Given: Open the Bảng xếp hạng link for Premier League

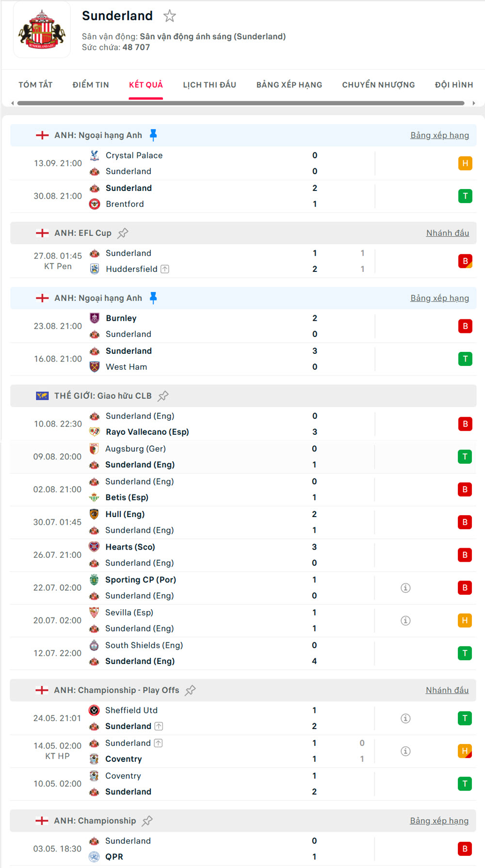Looking at the screenshot, I should point(439,135).
